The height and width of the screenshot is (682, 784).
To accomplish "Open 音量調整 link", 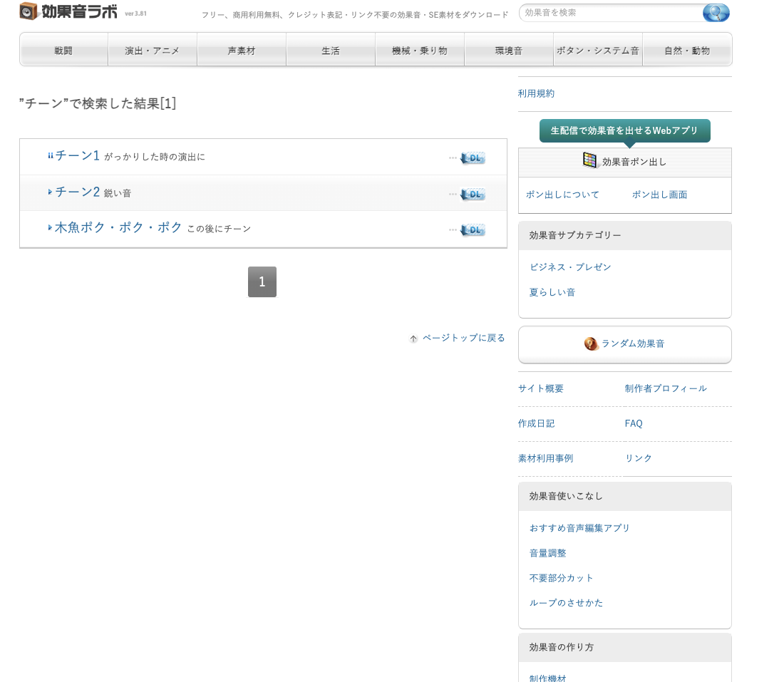I will 547,553.
